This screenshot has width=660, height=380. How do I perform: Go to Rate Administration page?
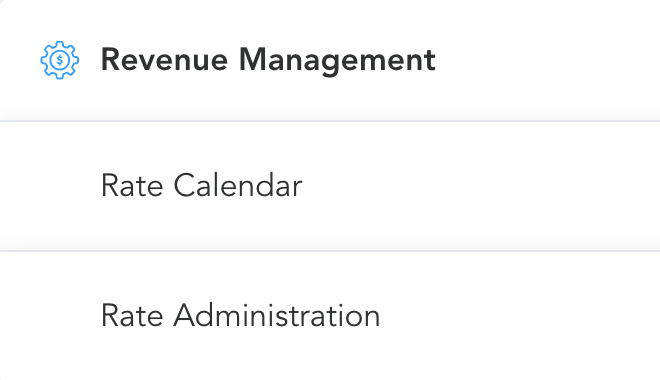(x=330, y=316)
